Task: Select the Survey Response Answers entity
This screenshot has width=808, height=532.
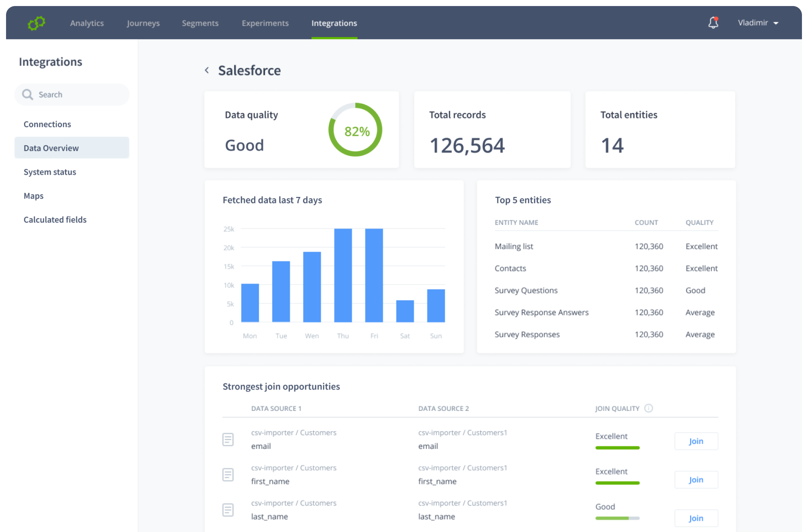Action: (x=606, y=312)
